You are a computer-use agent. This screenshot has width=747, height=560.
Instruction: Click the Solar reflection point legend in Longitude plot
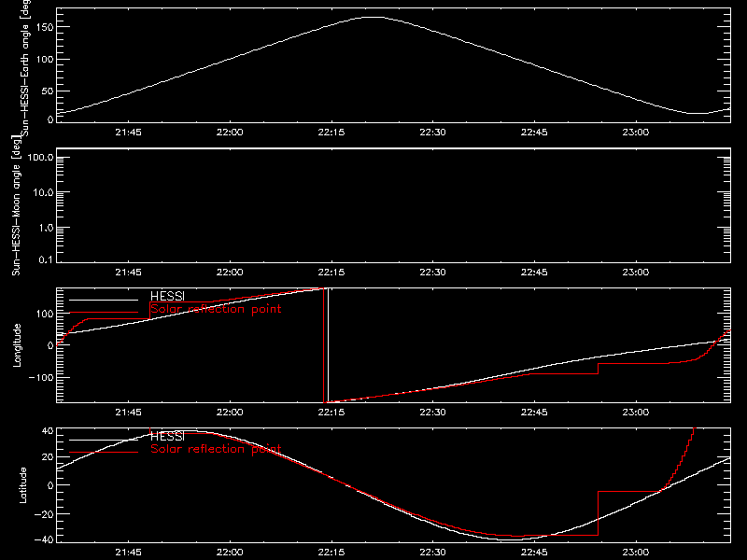click(216, 309)
